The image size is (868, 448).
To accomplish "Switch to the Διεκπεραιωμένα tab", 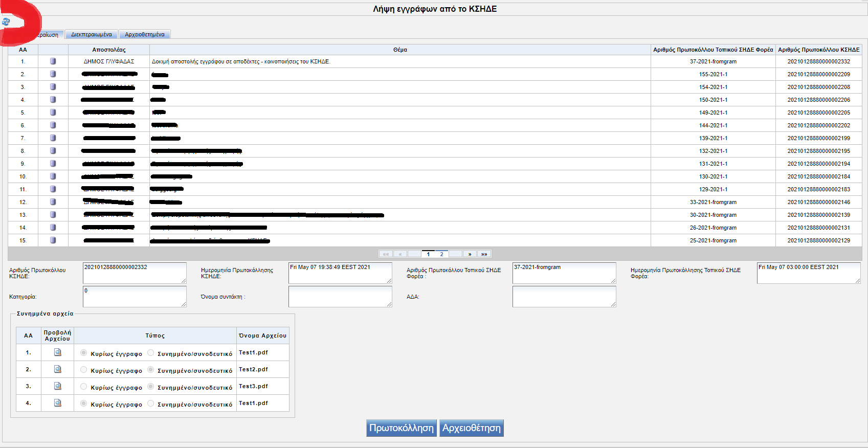I will click(x=92, y=34).
